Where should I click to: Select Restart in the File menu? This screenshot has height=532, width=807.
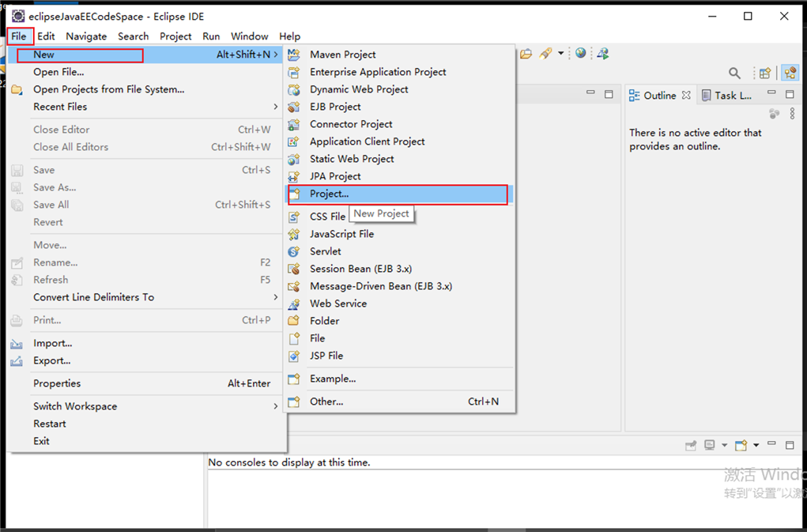(145, 424)
